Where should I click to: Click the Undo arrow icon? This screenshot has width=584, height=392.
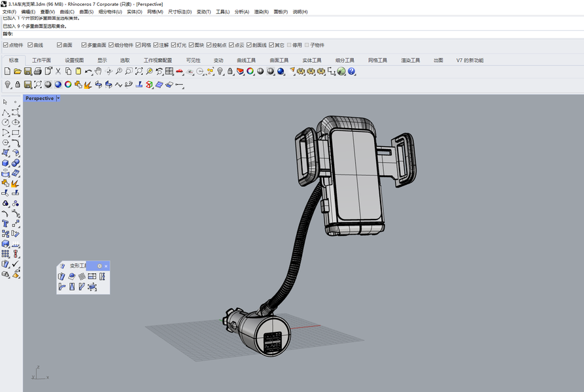coord(88,71)
